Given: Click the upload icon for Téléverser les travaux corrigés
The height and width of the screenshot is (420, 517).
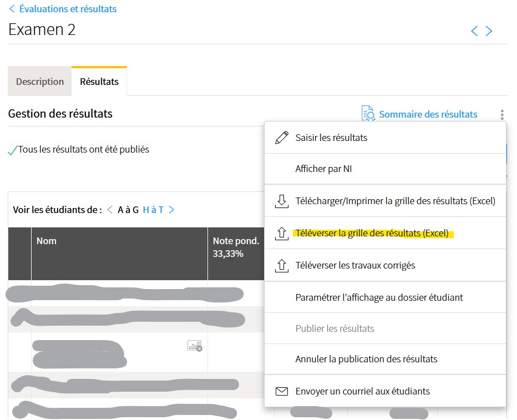Looking at the screenshot, I should pos(282,265).
